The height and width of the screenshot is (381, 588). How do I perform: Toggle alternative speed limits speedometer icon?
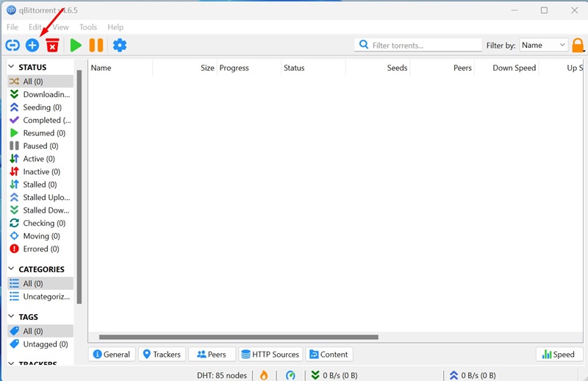pos(290,375)
